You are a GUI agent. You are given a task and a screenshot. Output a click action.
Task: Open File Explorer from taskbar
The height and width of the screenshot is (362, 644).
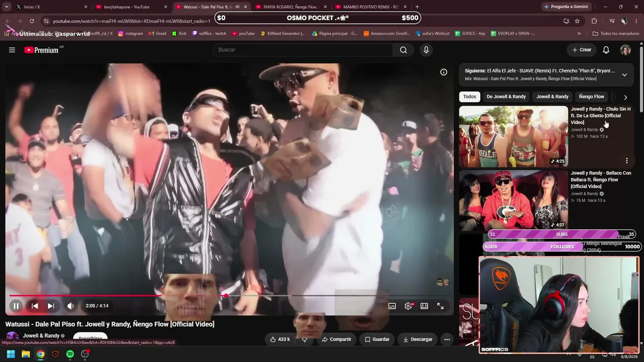pyautogui.click(x=26, y=354)
